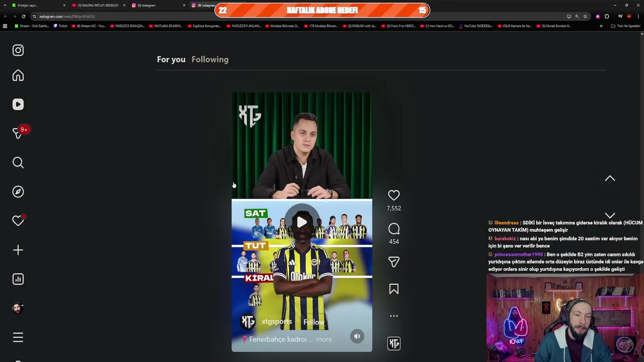Go to previous reel with up chevron
The image size is (644, 362).
[610, 178]
